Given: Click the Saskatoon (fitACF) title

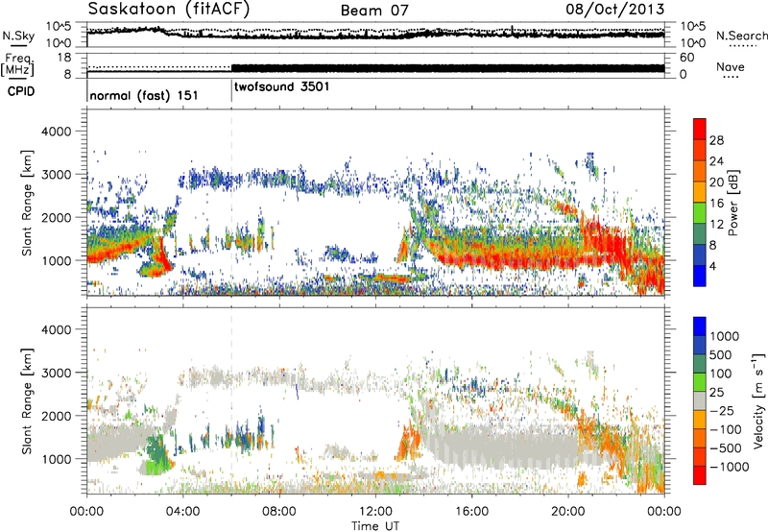Looking at the screenshot, I should (169, 9).
